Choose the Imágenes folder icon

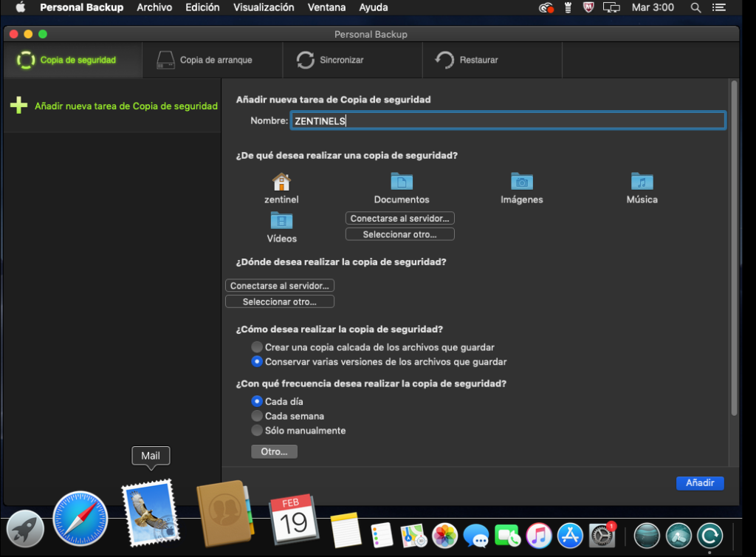pyautogui.click(x=522, y=181)
